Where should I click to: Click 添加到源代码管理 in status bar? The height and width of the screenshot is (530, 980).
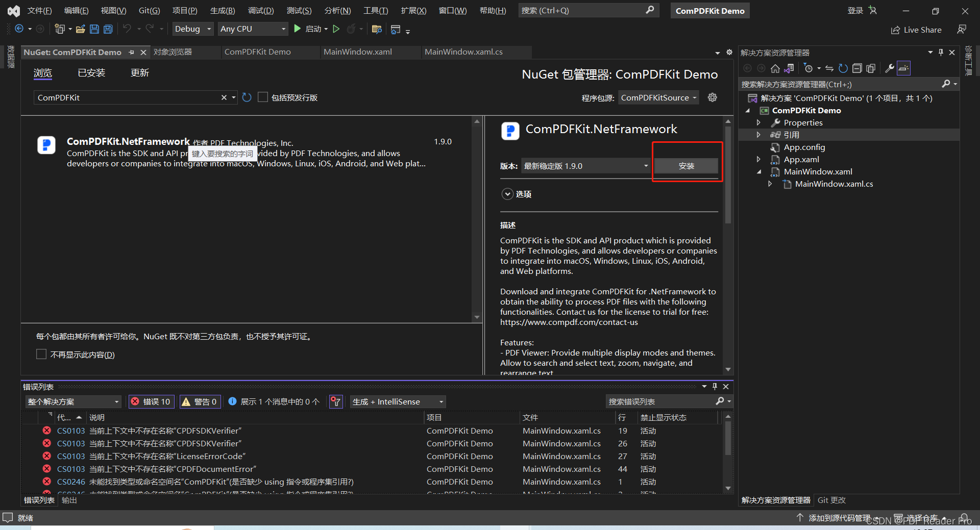(x=835, y=518)
